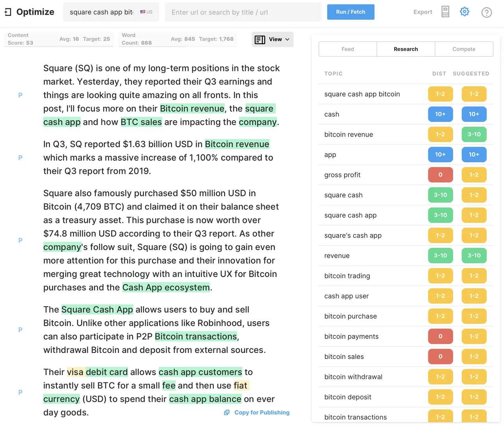This screenshot has height=426, width=504.
Task: Click the green 3-10 dist badge for square cash
Action: pyautogui.click(x=440, y=195)
